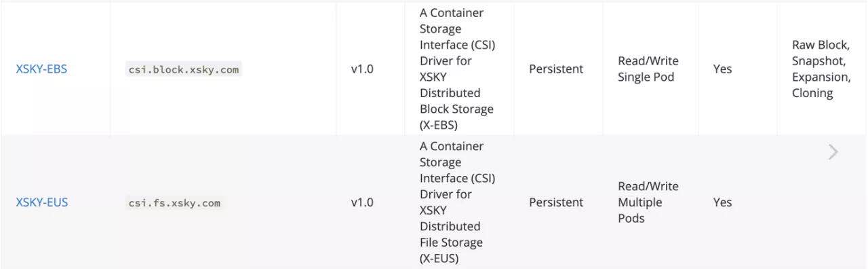Screen dimensions: 868x269
Task: Select the csi.fs.xsky.com driver name
Action: coord(174,202)
